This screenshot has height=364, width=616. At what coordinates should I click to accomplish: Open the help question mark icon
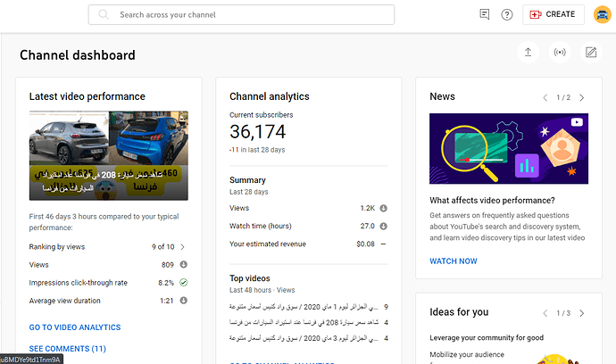click(x=507, y=15)
